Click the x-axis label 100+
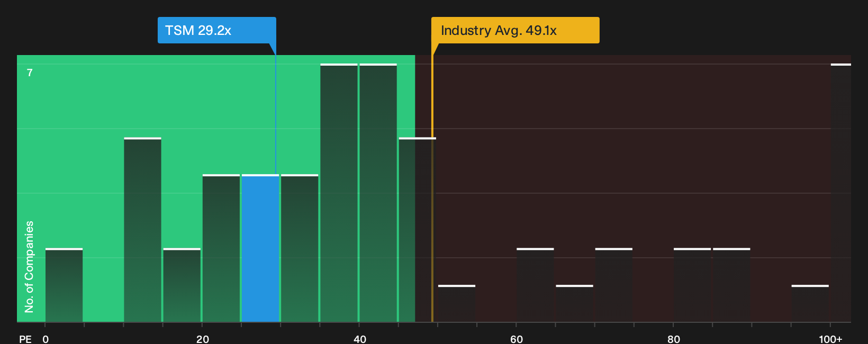Image resolution: width=868 pixels, height=344 pixels. click(830, 339)
